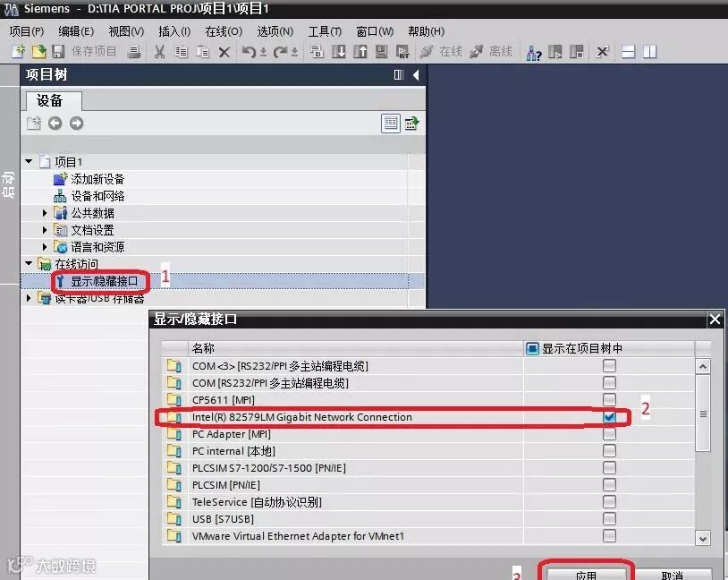Click the 取消 button
This screenshot has height=580, width=728.
673,574
